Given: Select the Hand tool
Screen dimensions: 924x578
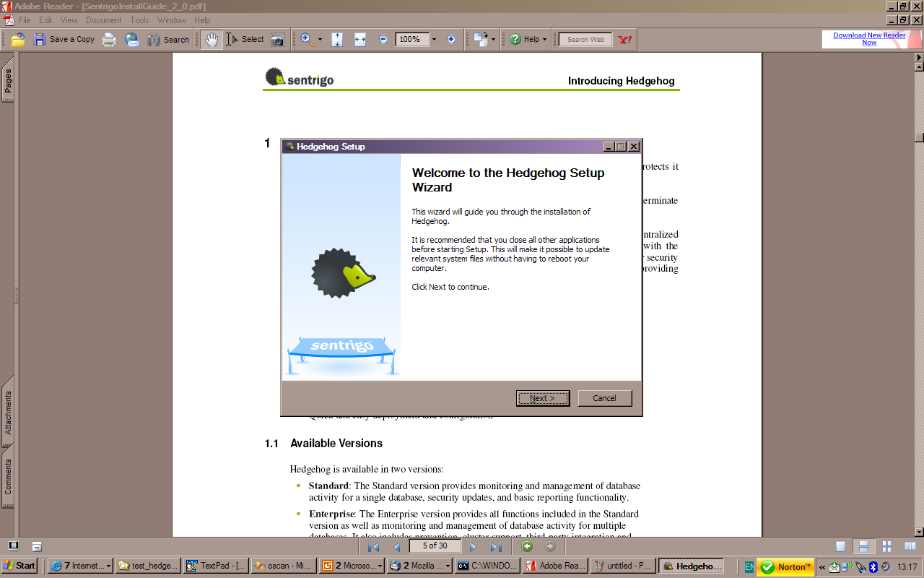Looking at the screenshot, I should point(211,40).
